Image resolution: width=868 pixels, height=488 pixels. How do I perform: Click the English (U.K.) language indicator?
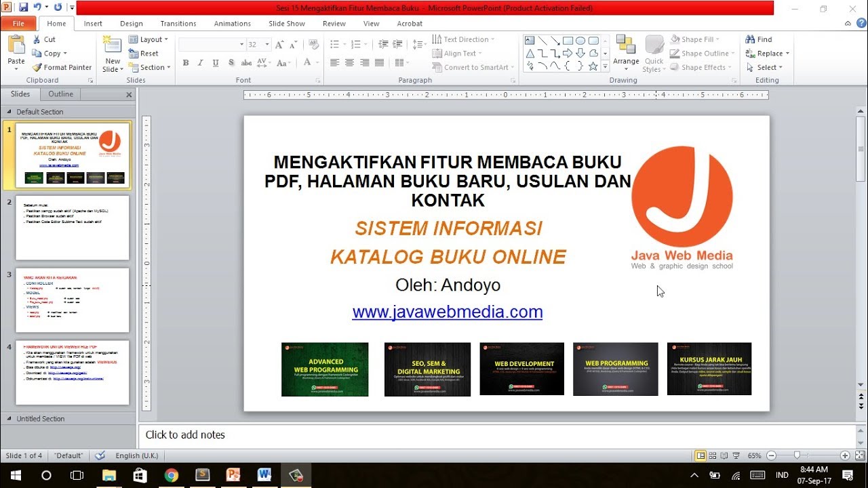click(x=136, y=455)
